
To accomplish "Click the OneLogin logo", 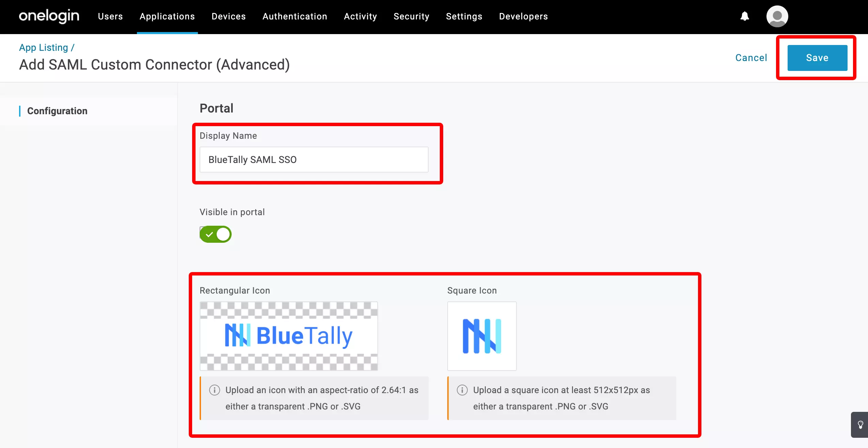I will (x=49, y=16).
